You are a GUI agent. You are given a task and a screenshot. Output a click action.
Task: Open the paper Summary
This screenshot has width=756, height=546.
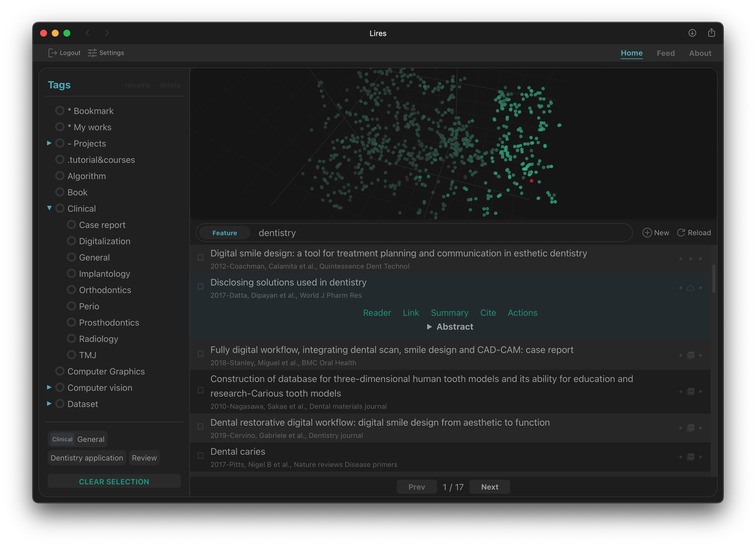(x=449, y=313)
